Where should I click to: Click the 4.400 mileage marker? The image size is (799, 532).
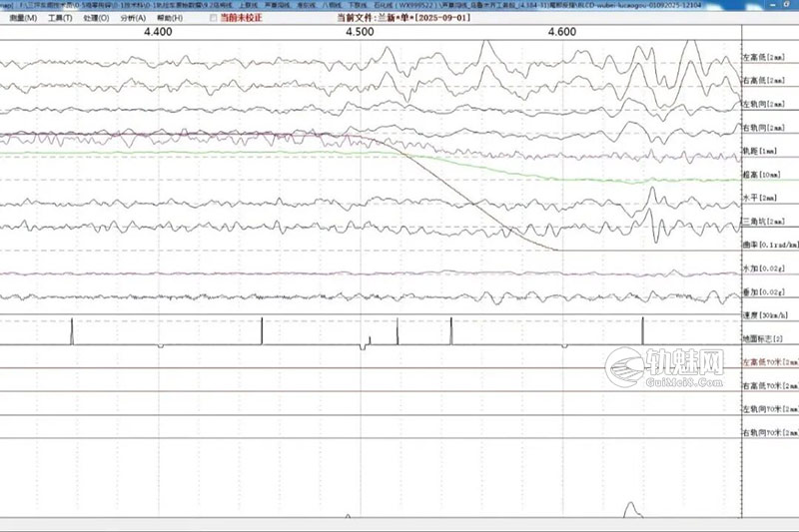pyautogui.click(x=158, y=32)
